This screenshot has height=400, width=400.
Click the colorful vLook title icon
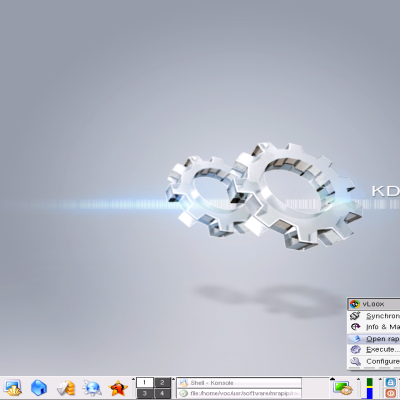pos(355,304)
